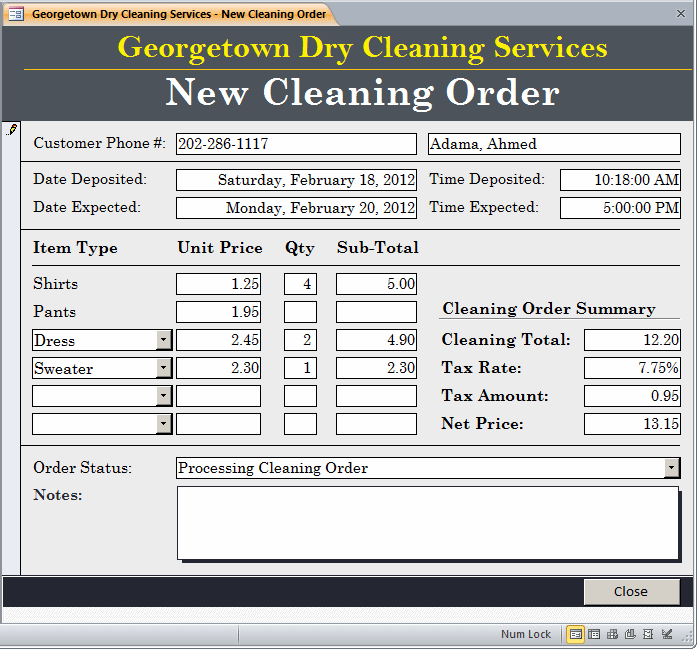Open the Dress item type dropdown
Image resolution: width=699 pixels, height=651 pixels.
point(164,340)
